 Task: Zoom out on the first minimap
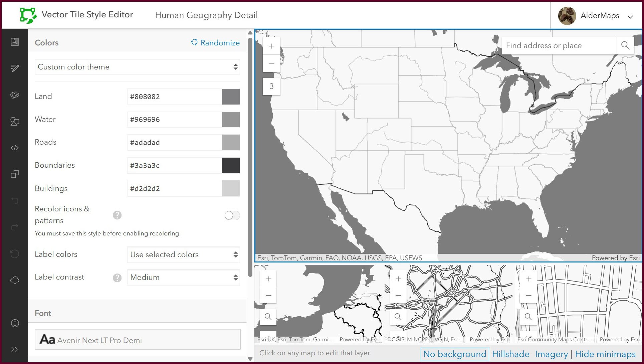268,295
